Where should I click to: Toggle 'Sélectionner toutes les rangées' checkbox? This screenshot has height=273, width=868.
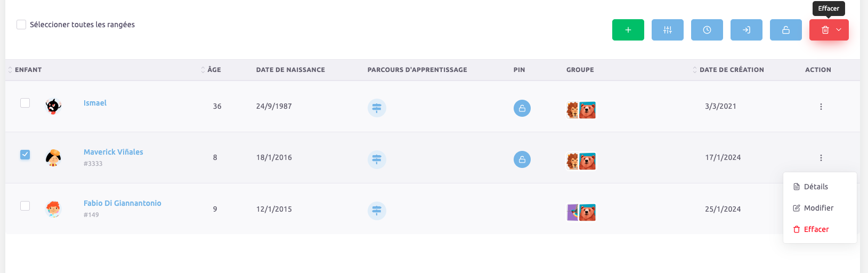point(21,25)
